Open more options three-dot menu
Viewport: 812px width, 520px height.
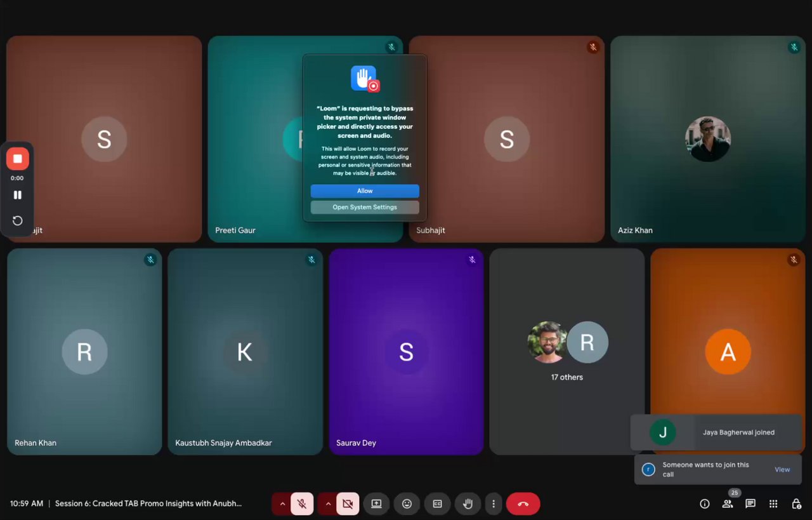494,503
